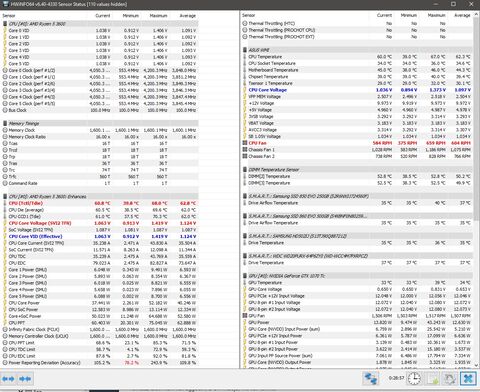The width and height of the screenshot is (480, 392).
Task: Select the CPU EDC row
Action: [x=100, y=263]
